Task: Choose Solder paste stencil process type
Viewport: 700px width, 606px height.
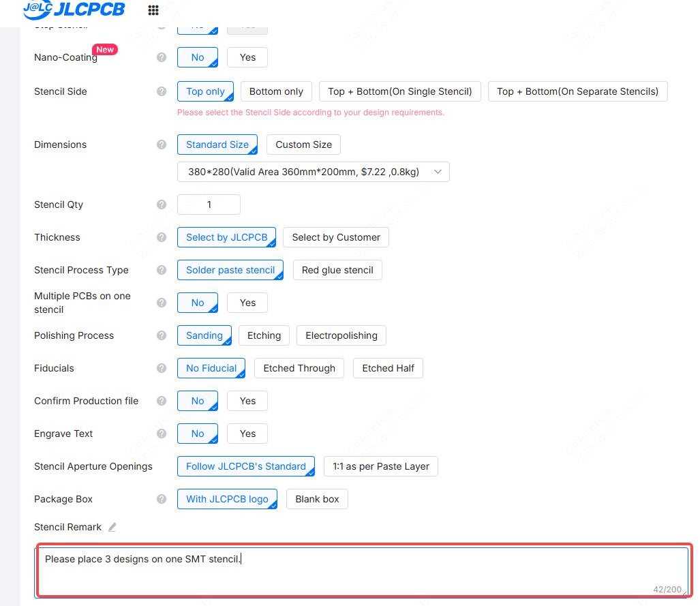Action: coord(230,270)
